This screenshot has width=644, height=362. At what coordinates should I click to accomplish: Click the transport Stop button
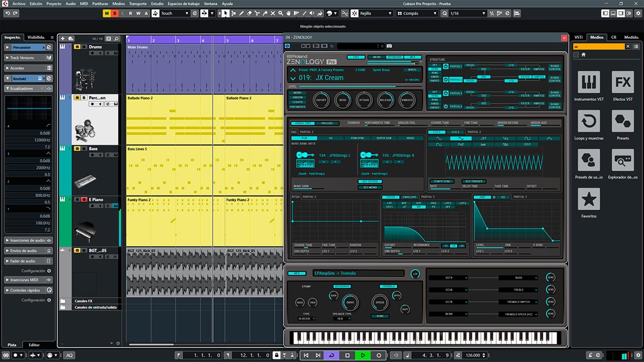[x=348, y=355]
